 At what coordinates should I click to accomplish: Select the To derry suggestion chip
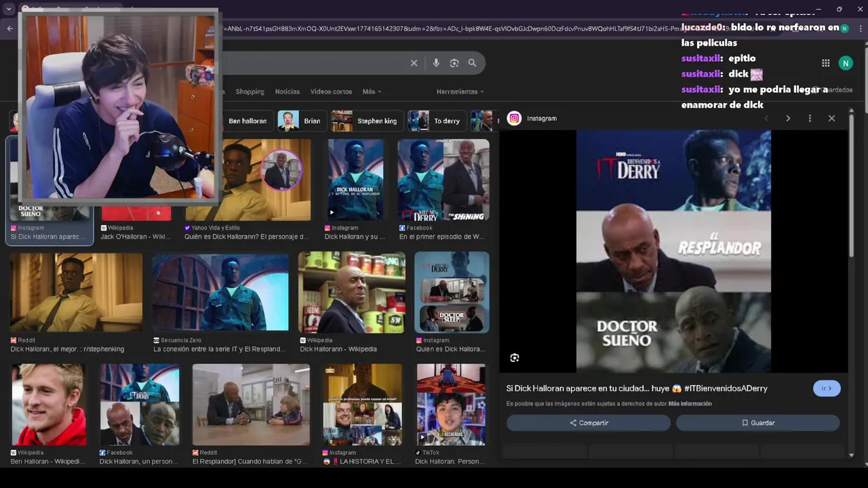pos(437,121)
